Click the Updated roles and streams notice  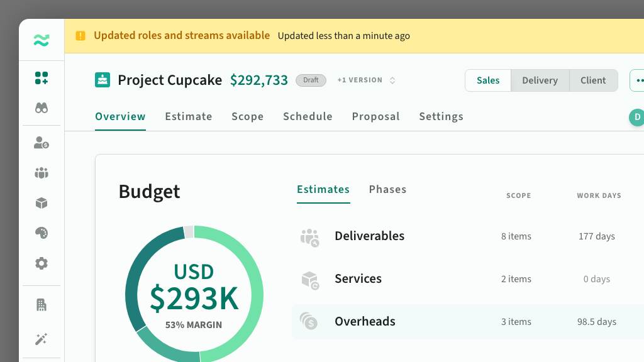coord(182,36)
